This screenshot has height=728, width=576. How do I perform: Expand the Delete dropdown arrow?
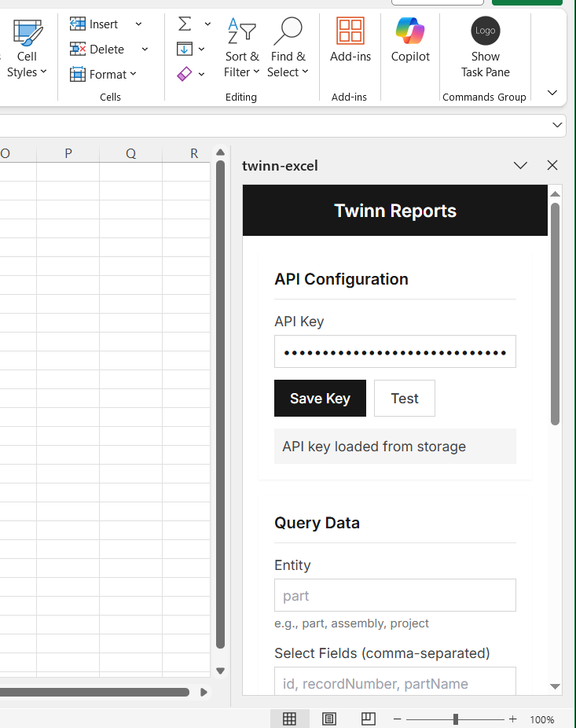coord(145,50)
